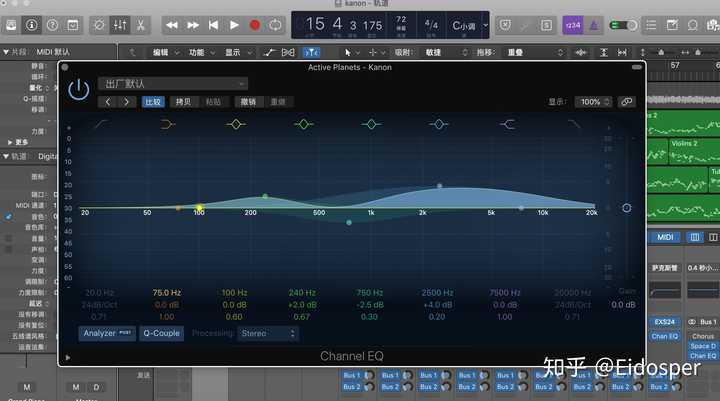Toggle the metronome click button
The height and width of the screenshot is (401, 720).
click(594, 25)
